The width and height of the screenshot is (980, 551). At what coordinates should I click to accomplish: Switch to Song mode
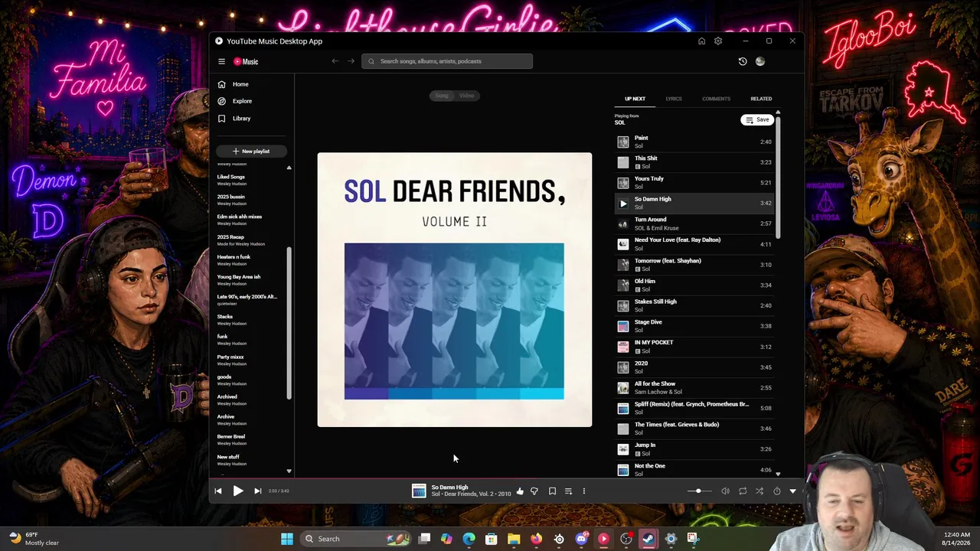pyautogui.click(x=442, y=96)
